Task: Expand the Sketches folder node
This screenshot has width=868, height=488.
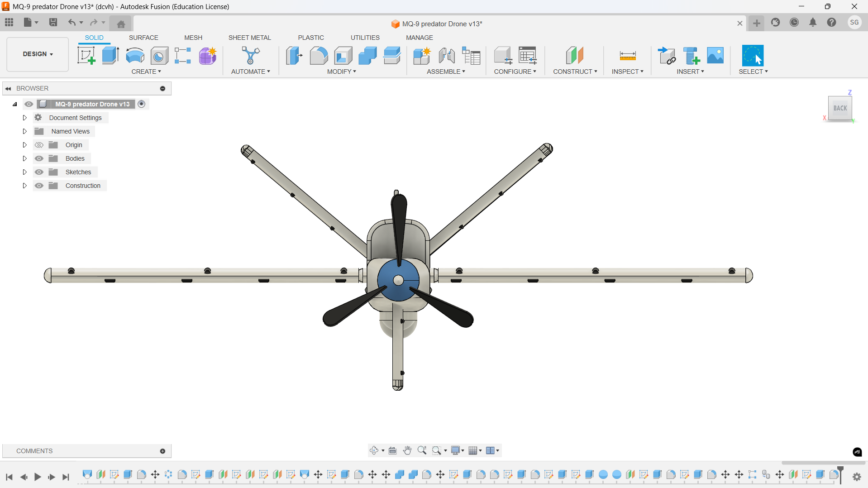Action: [x=25, y=172]
